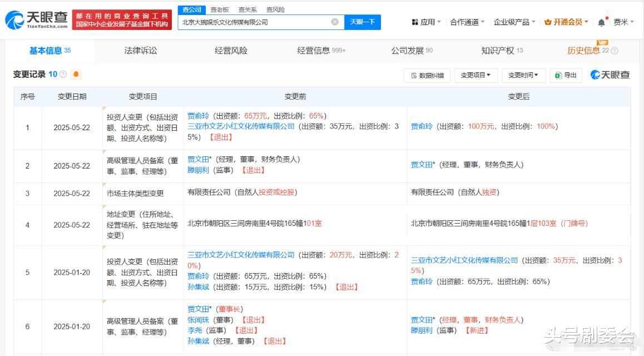This screenshot has height=356, width=644.
Task: Select the 经营风险 tab
Action: (231, 51)
